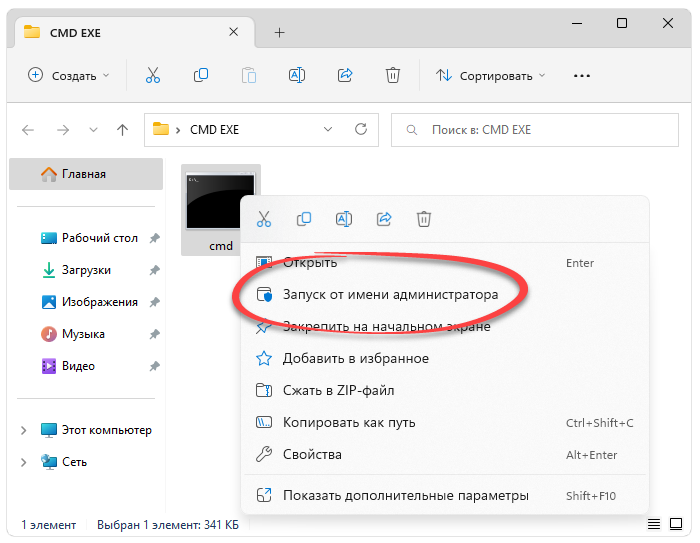Screen dimensions: 700x543
Task: Maximize the Explorer window
Action: point(622,23)
